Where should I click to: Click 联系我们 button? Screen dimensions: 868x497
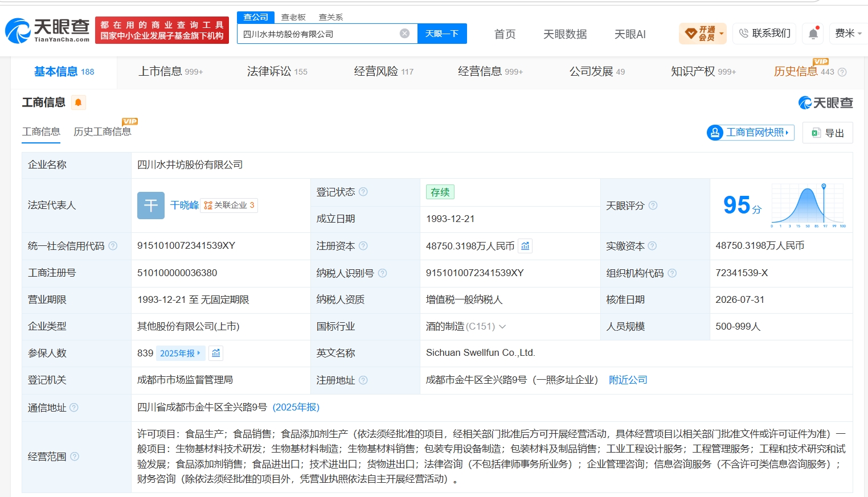pos(765,34)
